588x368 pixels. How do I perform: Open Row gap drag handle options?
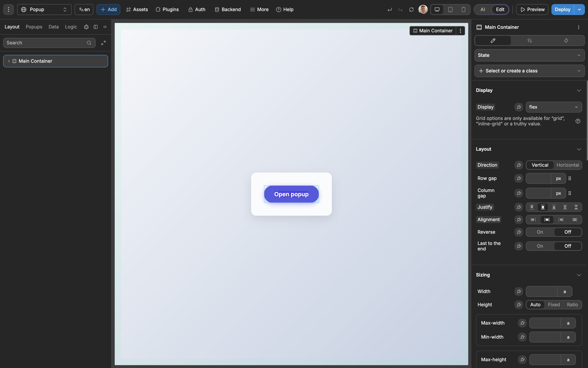570,178
